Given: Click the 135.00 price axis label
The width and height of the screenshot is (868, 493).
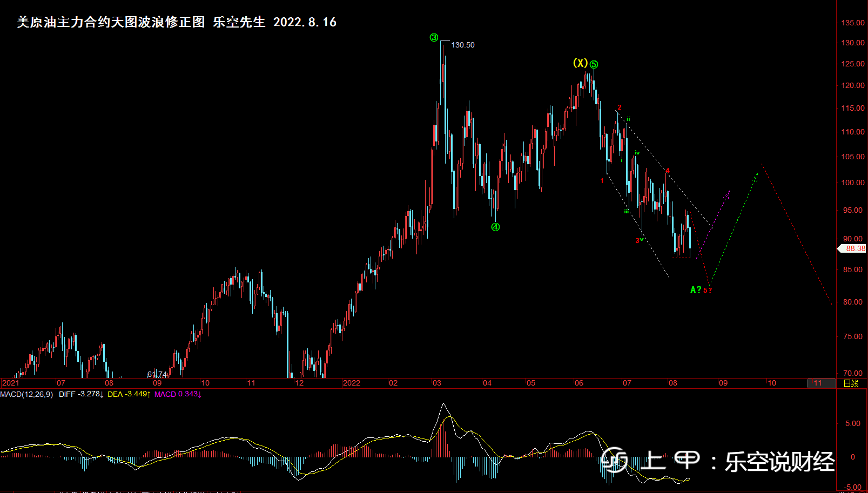Looking at the screenshot, I should pos(853,23).
